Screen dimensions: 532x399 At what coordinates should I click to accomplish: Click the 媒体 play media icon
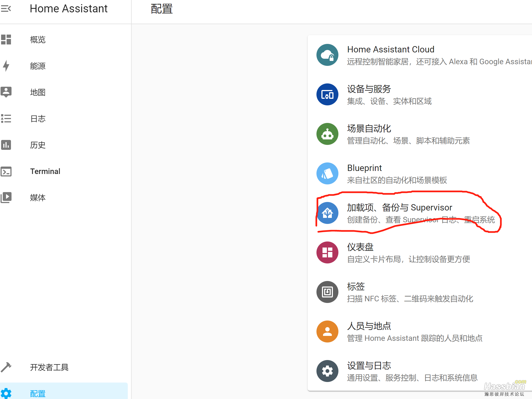point(6,198)
